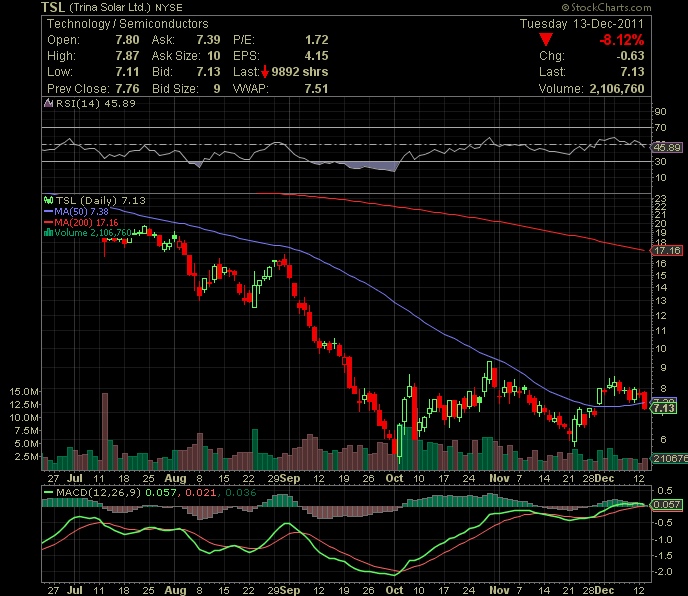Click the MA(200) red legend line
688x596 pixels.
[48, 223]
